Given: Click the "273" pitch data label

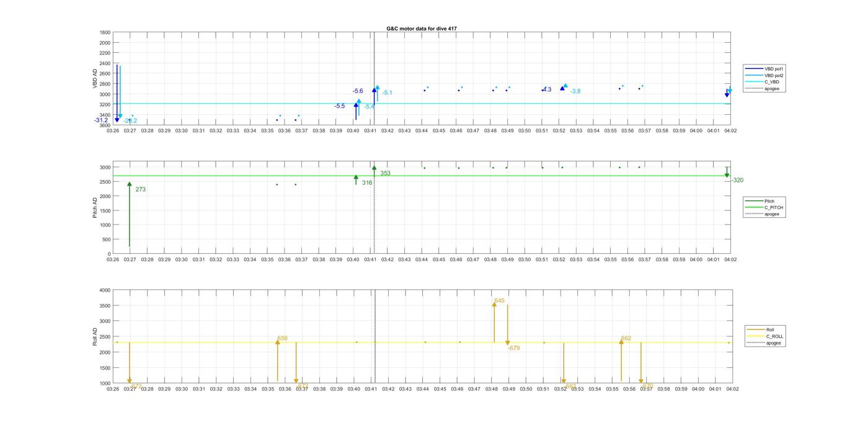Looking at the screenshot, I should [x=141, y=189].
